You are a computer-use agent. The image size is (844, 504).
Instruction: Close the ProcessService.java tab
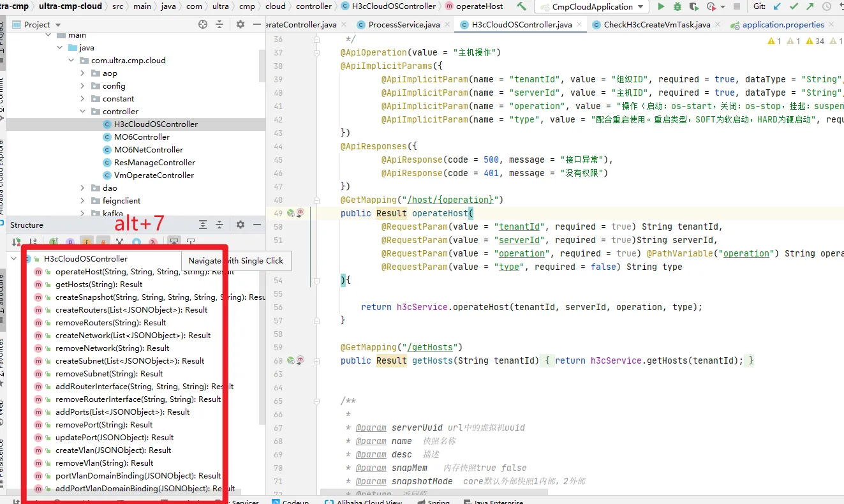[447, 25]
